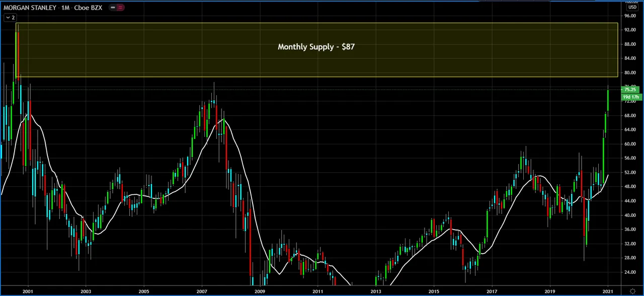644x296 pixels.
Task: Click the 19d 17h countdown label
Action: (x=630, y=97)
